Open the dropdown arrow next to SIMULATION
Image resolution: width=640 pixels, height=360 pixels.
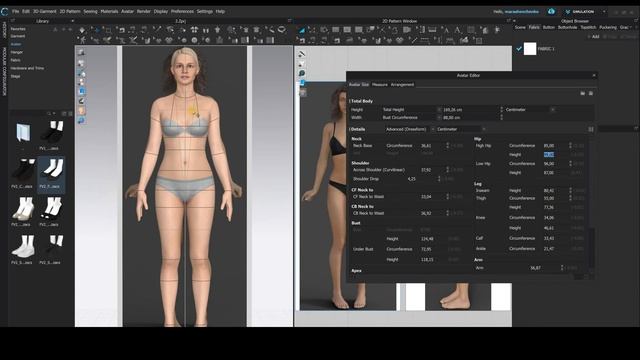604,11
